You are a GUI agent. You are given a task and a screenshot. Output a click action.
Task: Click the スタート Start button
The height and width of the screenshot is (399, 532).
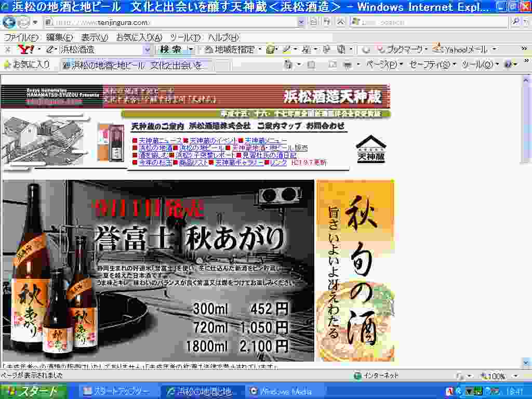click(33, 391)
